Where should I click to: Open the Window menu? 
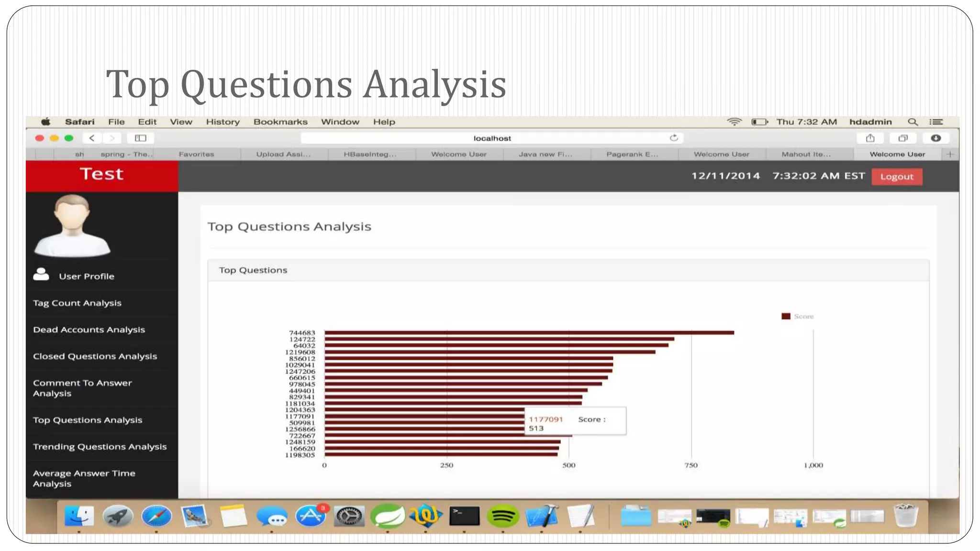click(340, 122)
